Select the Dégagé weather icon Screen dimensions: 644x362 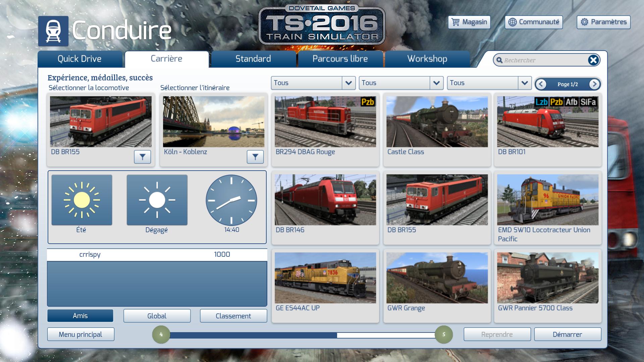tap(157, 200)
